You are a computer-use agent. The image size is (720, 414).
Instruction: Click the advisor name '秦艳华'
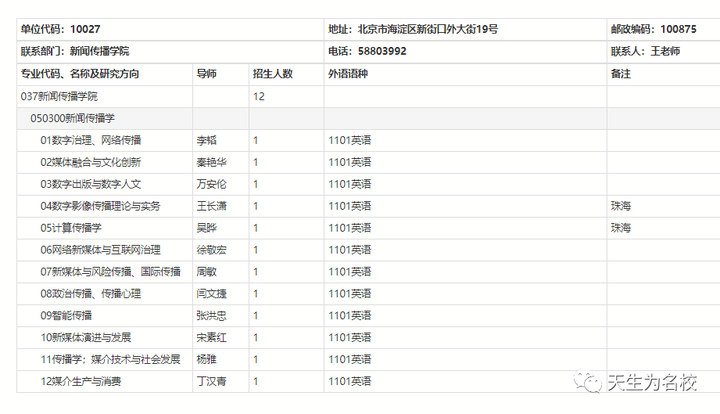point(211,162)
